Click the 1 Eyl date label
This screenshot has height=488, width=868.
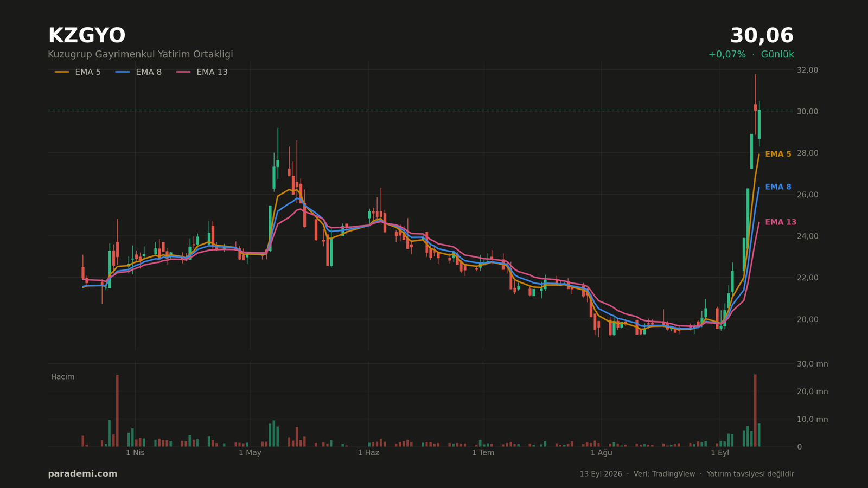[720, 453]
